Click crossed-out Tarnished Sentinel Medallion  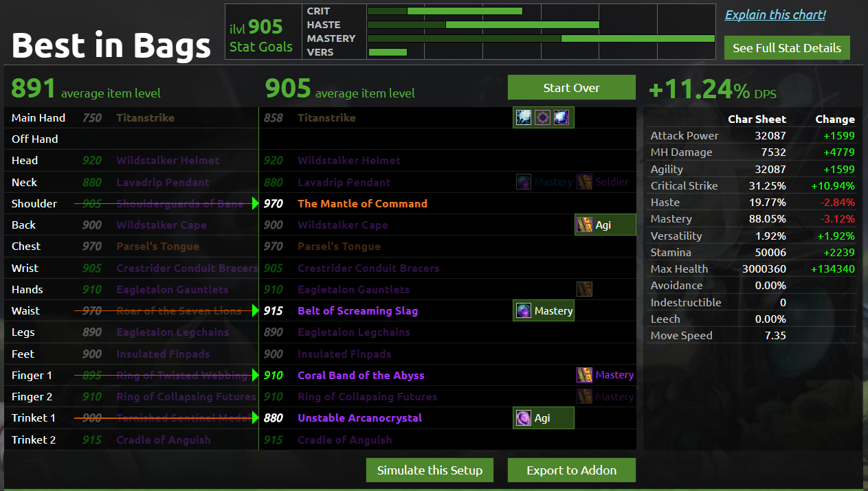pos(184,418)
